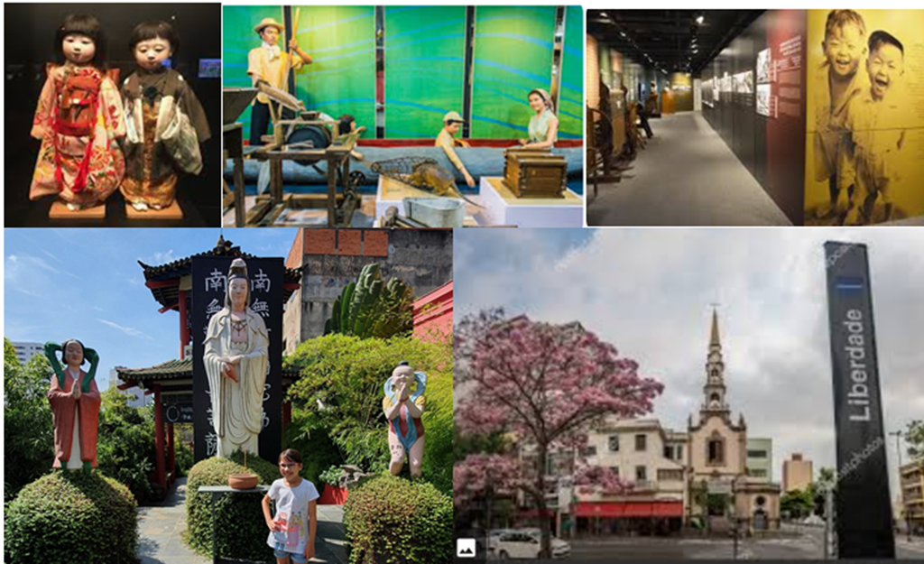Viewport: 924px width, 564px height.
Task: Select the girl in the white t-shirt
Action: click(291, 505)
